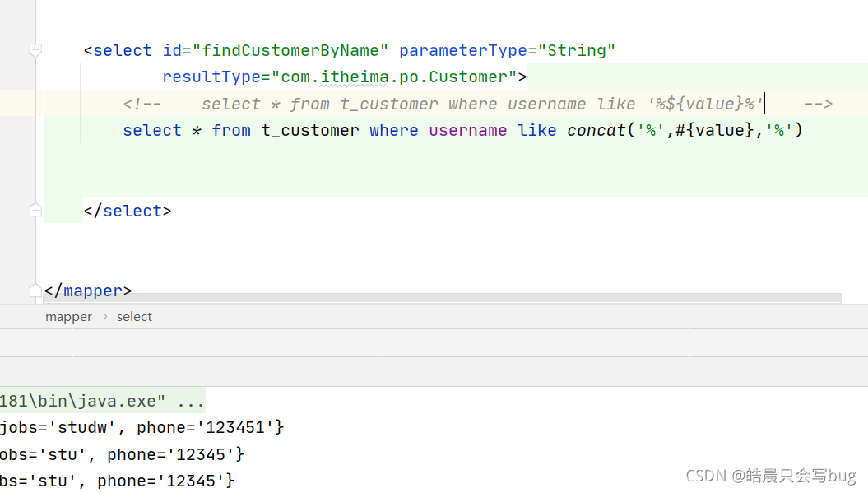Click the username column in the SQL

click(467, 130)
